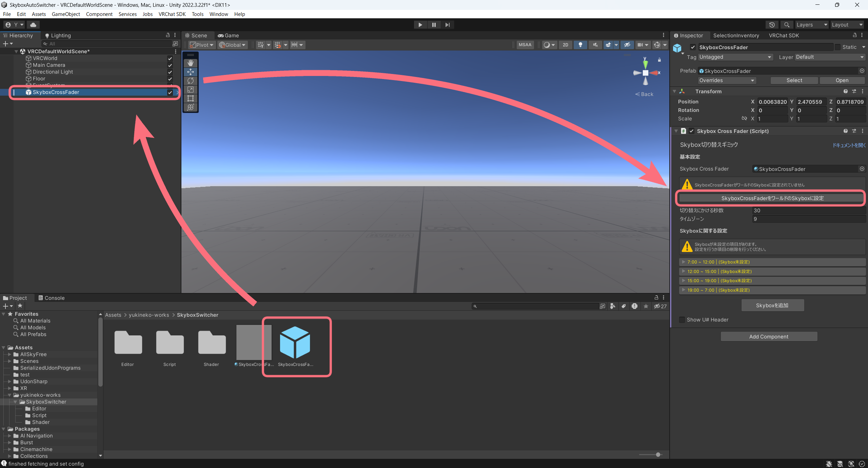Adjust the Project icon size slider

[658, 454]
